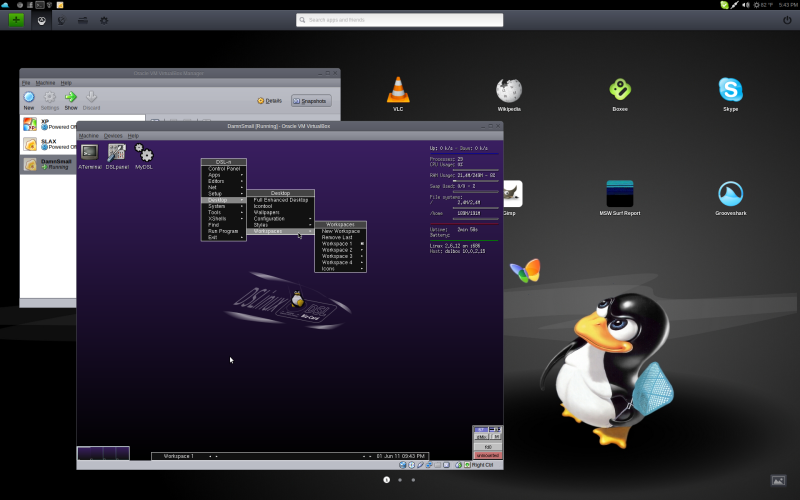Open the files drawer icon in launcher bar

(x=83, y=21)
